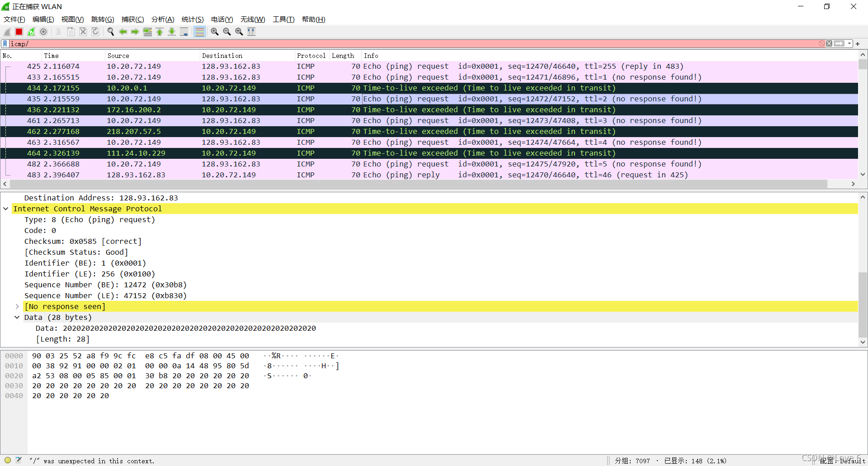Screen dimensions: 868x466
Task: Select packet 483 echo ping reply
Action: [429, 175]
